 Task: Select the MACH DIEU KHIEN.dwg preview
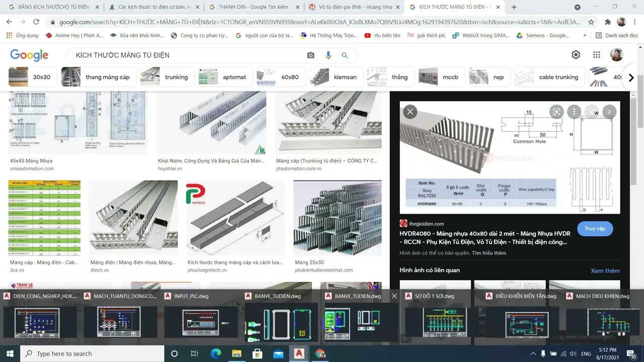pyautogui.click(x=603, y=316)
